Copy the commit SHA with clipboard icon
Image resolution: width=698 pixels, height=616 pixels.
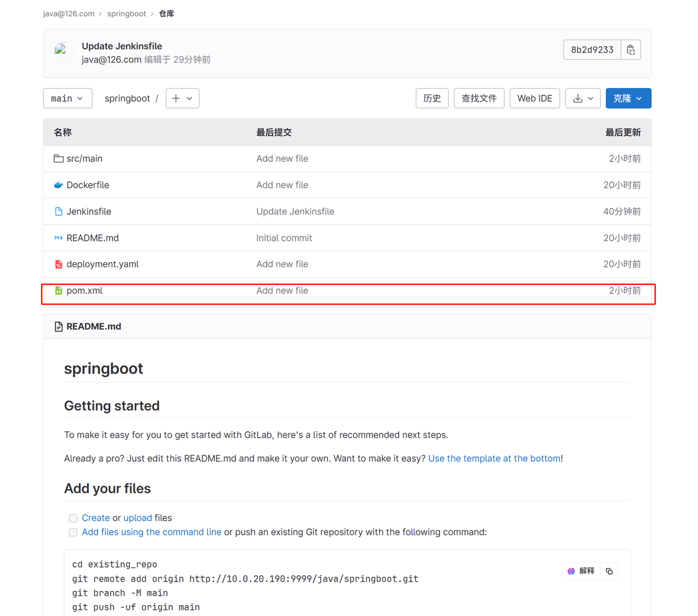point(630,50)
